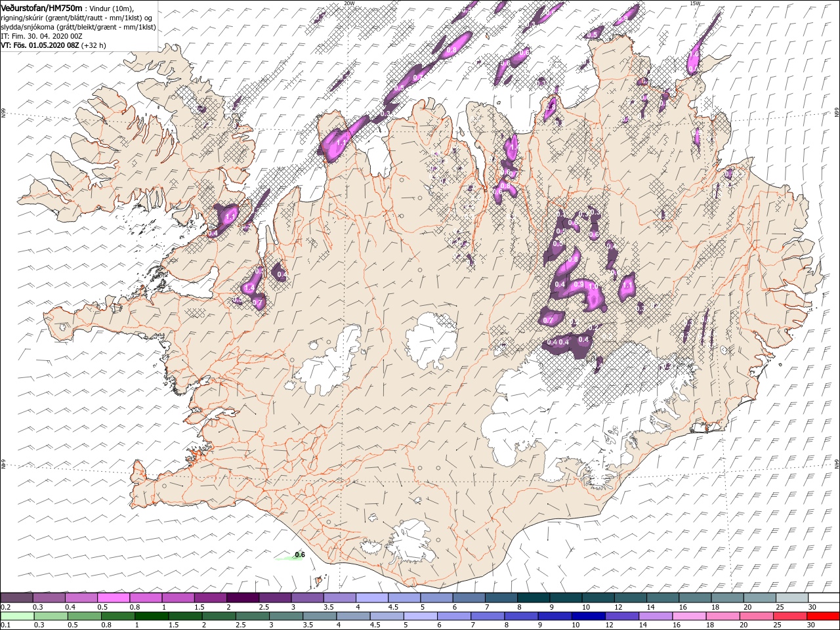Screen dimensions: 840x630
Task: Click the 15W longitude label
Action: pos(695,3)
